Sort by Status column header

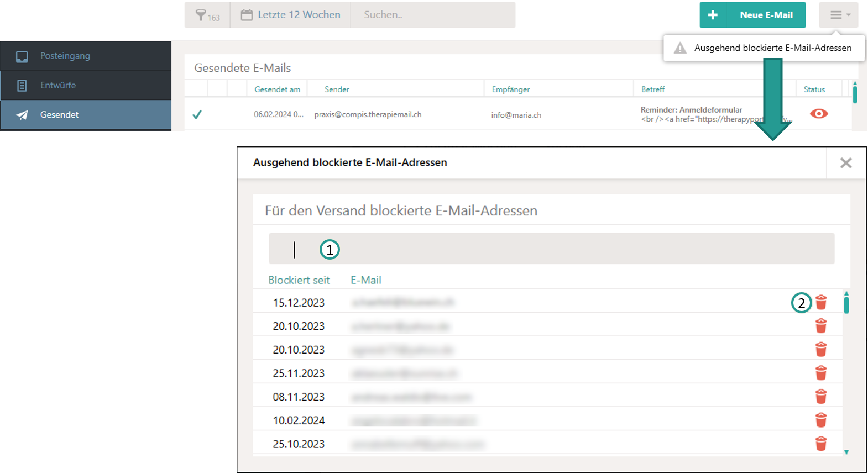[x=814, y=89]
